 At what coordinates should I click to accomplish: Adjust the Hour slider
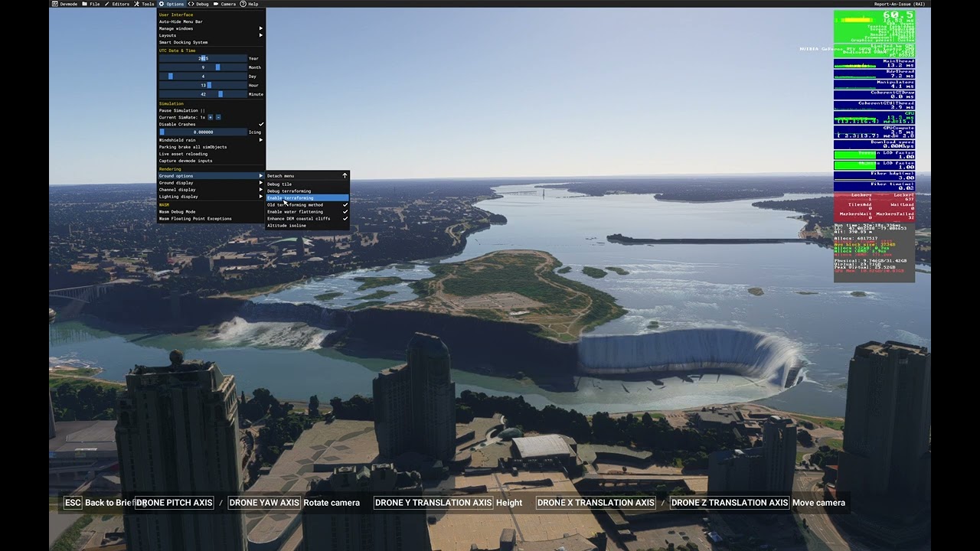pyautogui.click(x=203, y=85)
